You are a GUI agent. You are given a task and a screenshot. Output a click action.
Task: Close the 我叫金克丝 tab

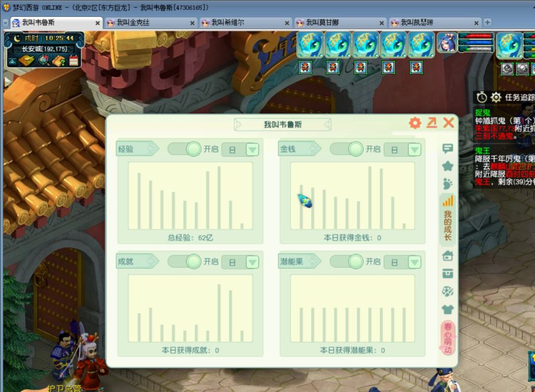coord(193,23)
